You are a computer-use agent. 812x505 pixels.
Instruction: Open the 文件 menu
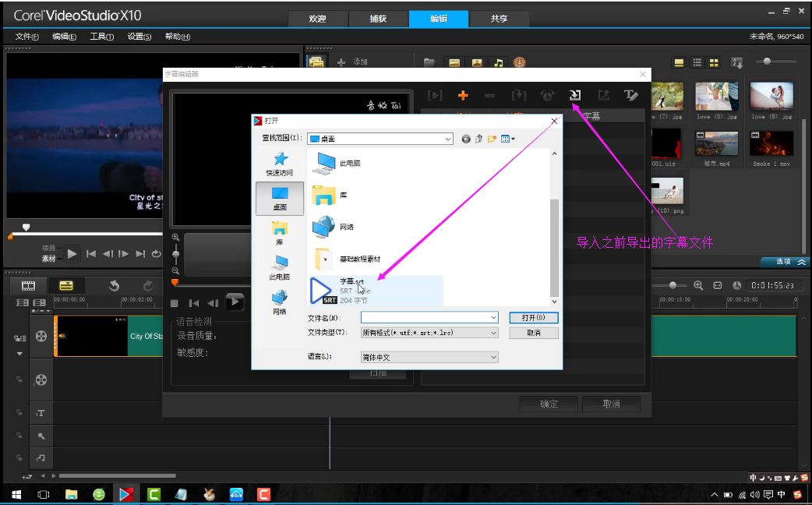(x=27, y=37)
